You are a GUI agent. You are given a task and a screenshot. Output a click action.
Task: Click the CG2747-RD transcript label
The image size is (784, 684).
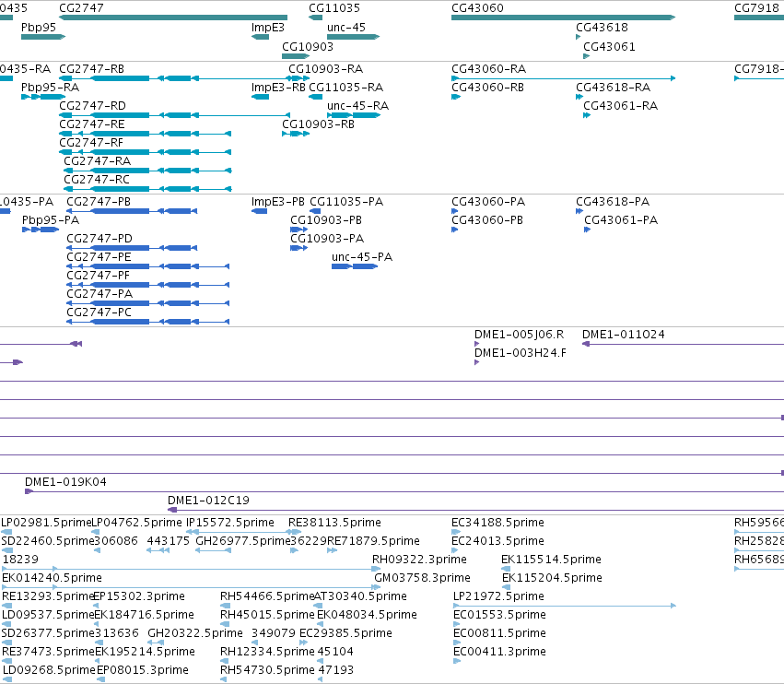(x=92, y=106)
